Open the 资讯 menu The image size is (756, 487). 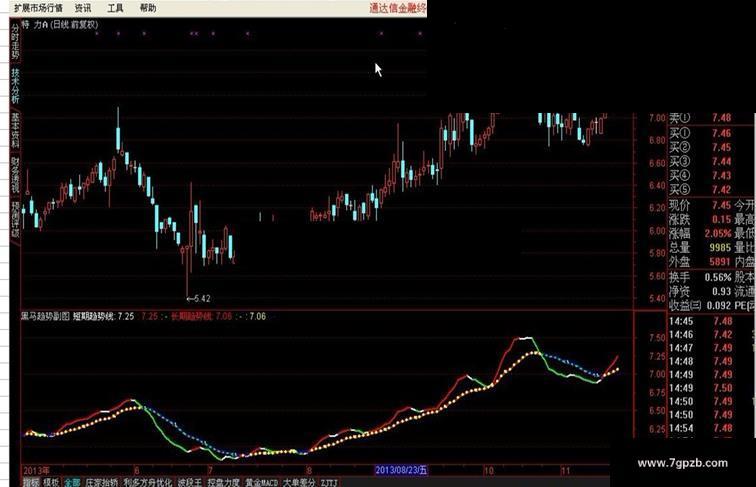coord(83,8)
